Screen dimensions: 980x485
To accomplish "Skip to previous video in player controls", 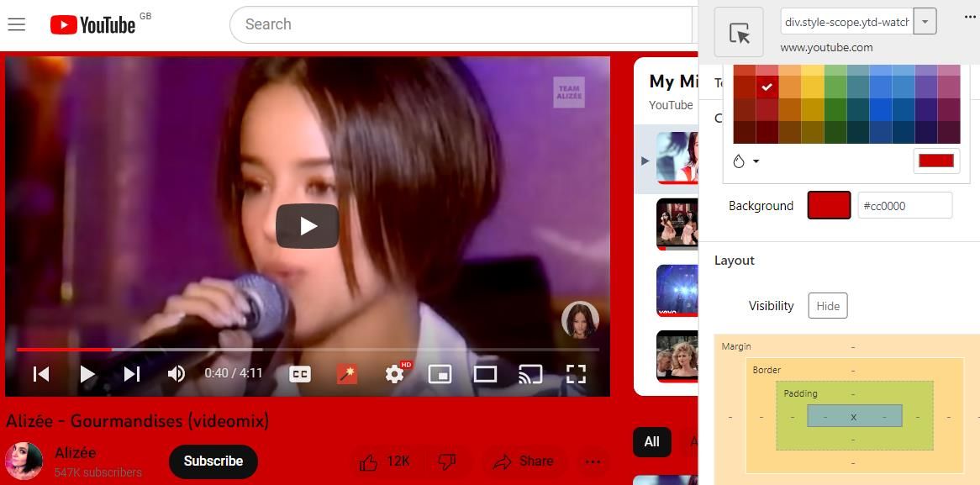I will point(41,374).
